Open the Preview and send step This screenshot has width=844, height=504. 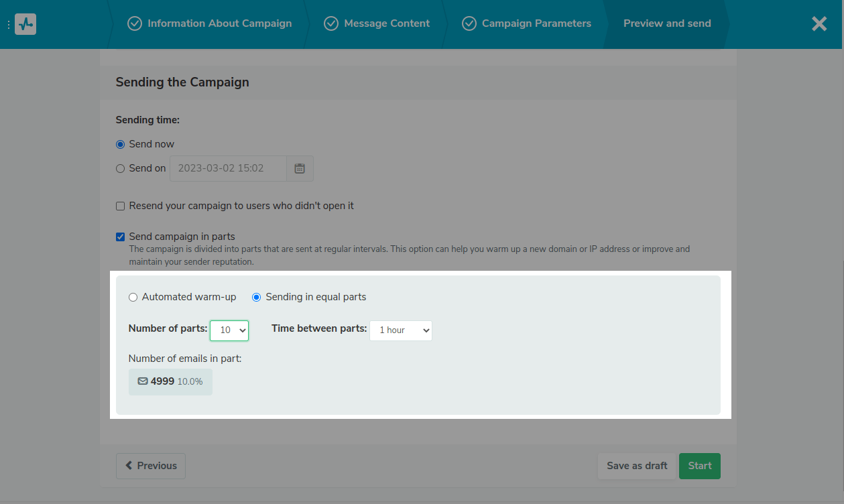[x=667, y=23]
